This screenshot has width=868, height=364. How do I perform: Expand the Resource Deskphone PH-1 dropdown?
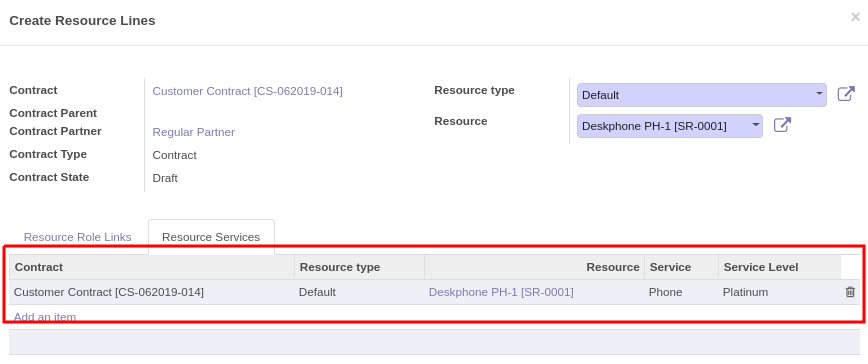pos(669,126)
